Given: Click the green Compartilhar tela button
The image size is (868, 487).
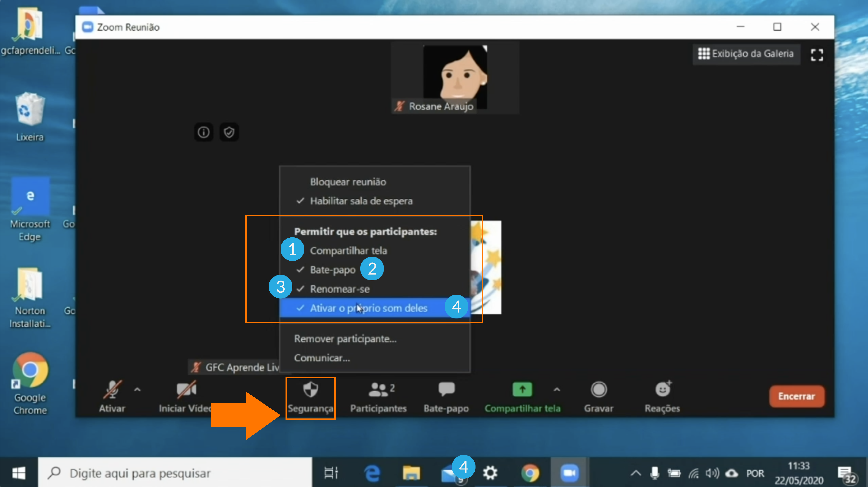Looking at the screenshot, I should click(x=522, y=397).
